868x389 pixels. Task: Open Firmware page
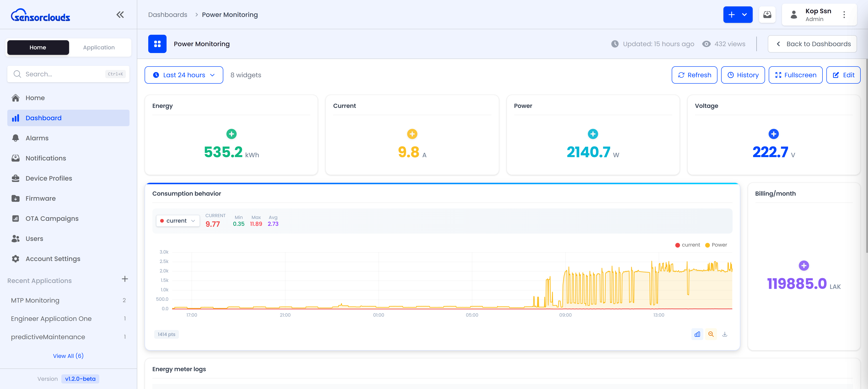68,198
